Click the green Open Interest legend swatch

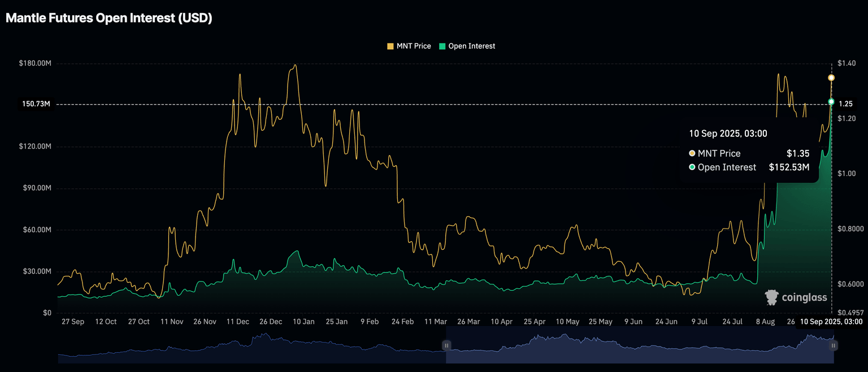[442, 46]
